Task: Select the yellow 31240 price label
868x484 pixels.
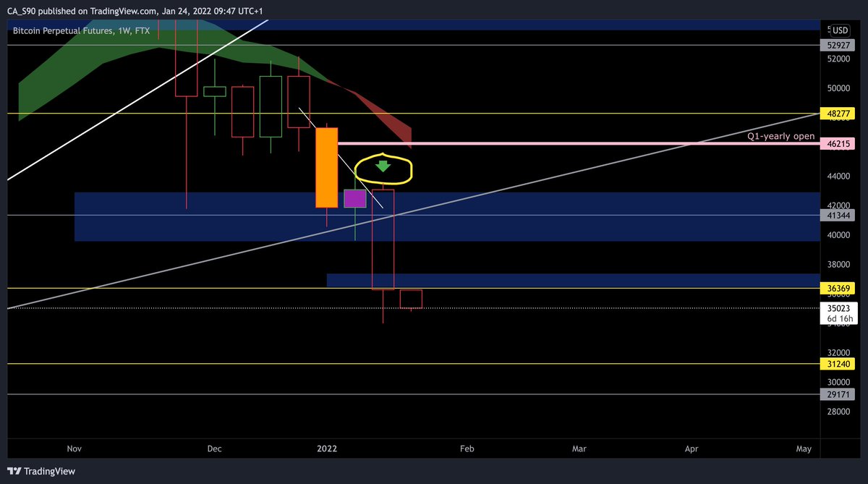Action: [838, 364]
